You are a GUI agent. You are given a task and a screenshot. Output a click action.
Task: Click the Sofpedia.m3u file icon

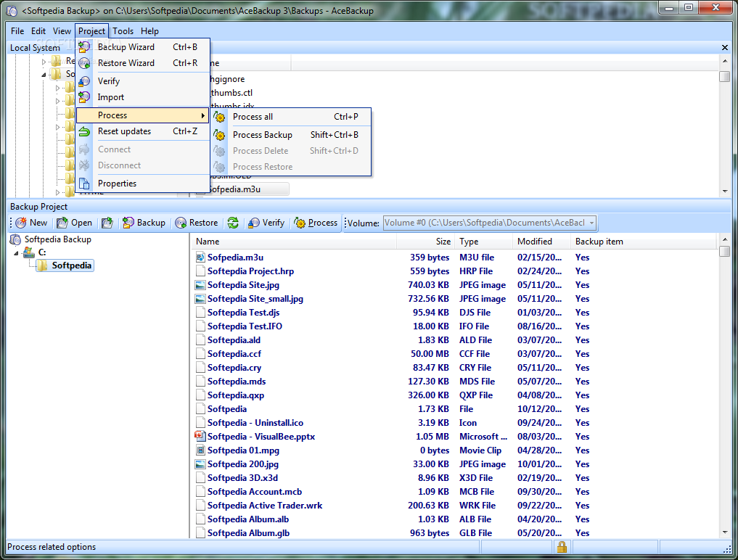click(200, 258)
